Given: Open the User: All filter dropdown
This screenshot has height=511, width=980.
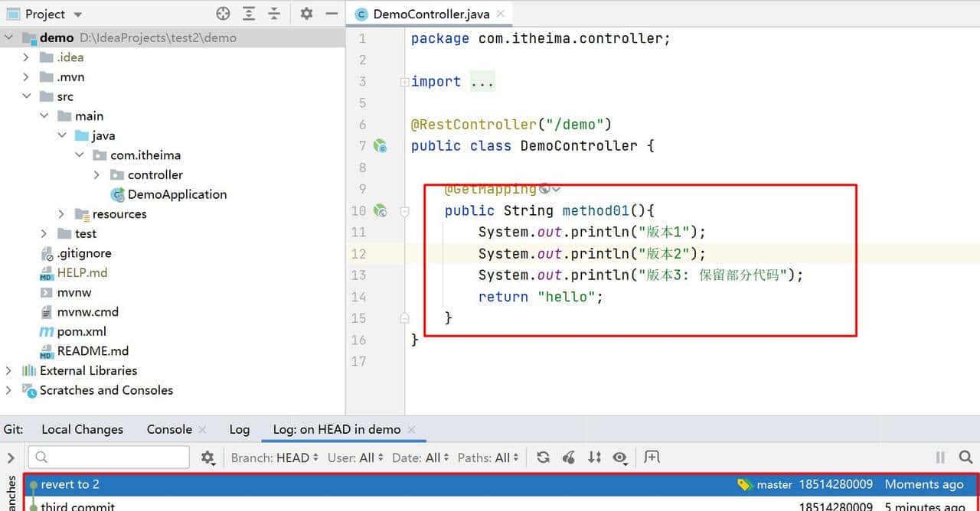Looking at the screenshot, I should point(355,457).
